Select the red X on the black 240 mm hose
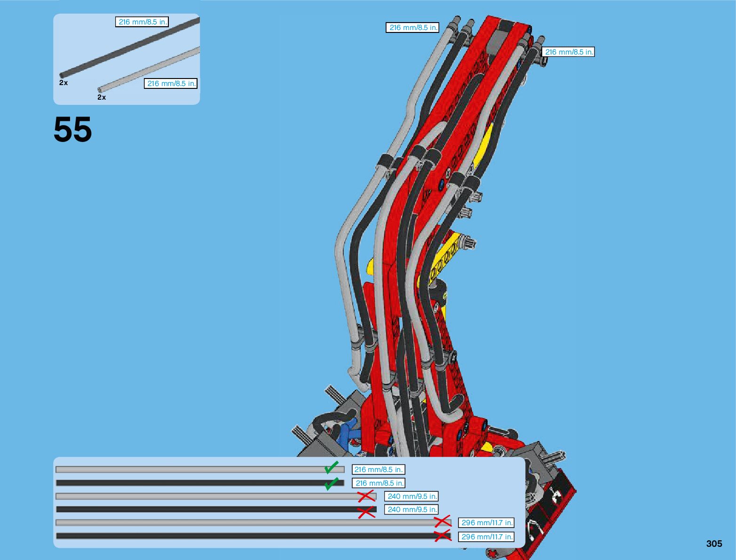This screenshot has height=560, width=736. click(x=366, y=512)
